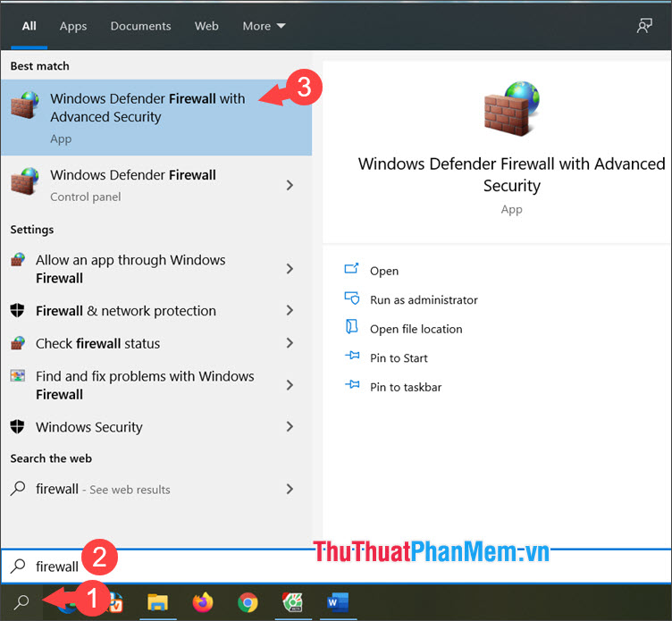
Task: Open Microsoft Word from the taskbar
Action: tap(338, 602)
